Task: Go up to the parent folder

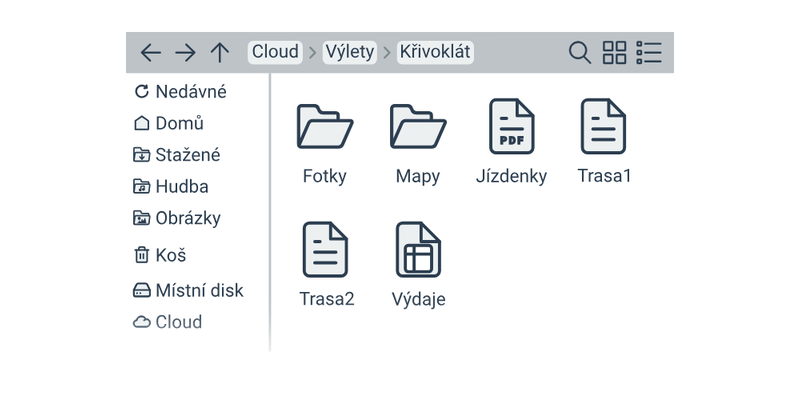Action: (219, 52)
